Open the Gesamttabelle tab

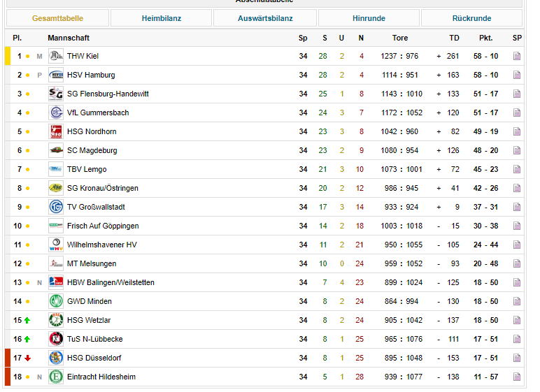(x=58, y=18)
